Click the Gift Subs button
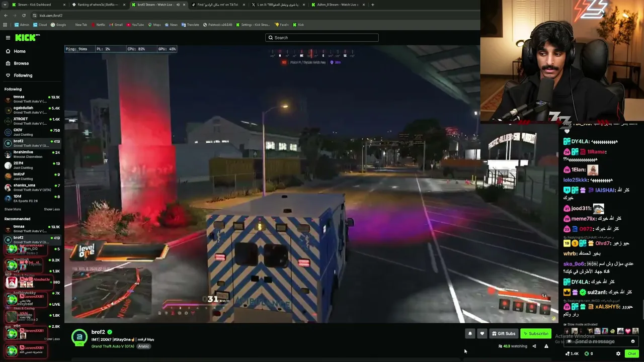 (504, 333)
